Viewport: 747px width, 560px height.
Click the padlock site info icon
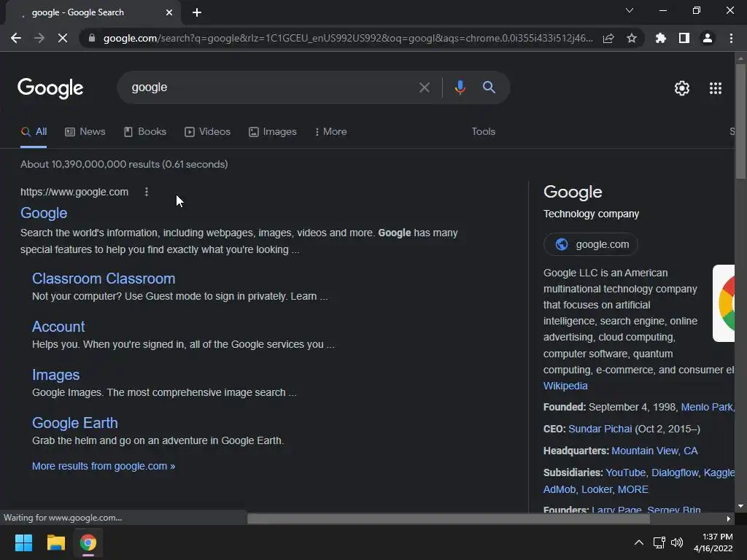point(92,38)
